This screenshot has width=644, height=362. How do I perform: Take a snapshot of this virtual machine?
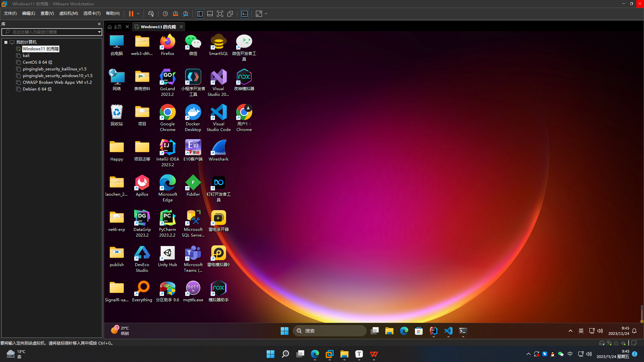tap(165, 14)
